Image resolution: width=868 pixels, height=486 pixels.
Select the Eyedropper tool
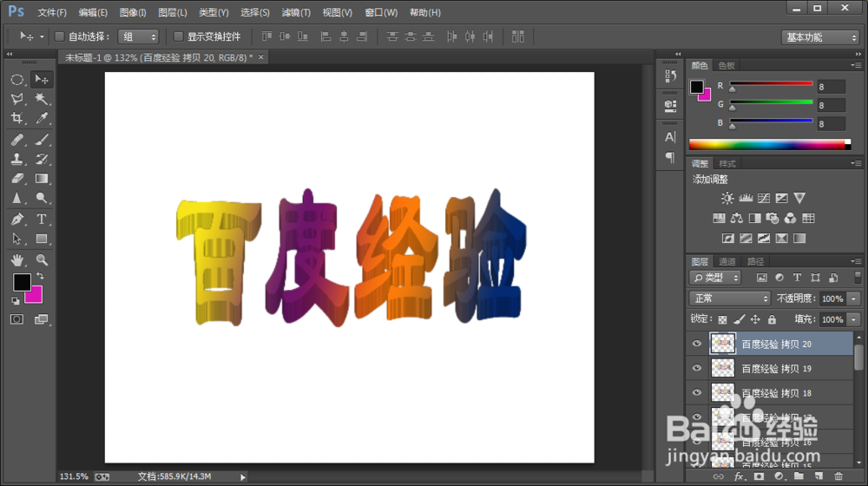click(x=42, y=118)
